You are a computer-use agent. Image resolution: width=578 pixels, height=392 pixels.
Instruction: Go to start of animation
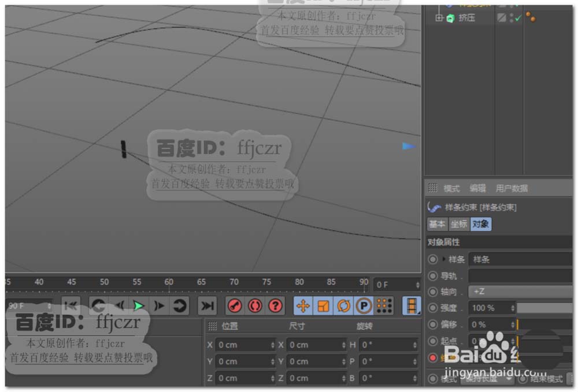click(x=71, y=305)
